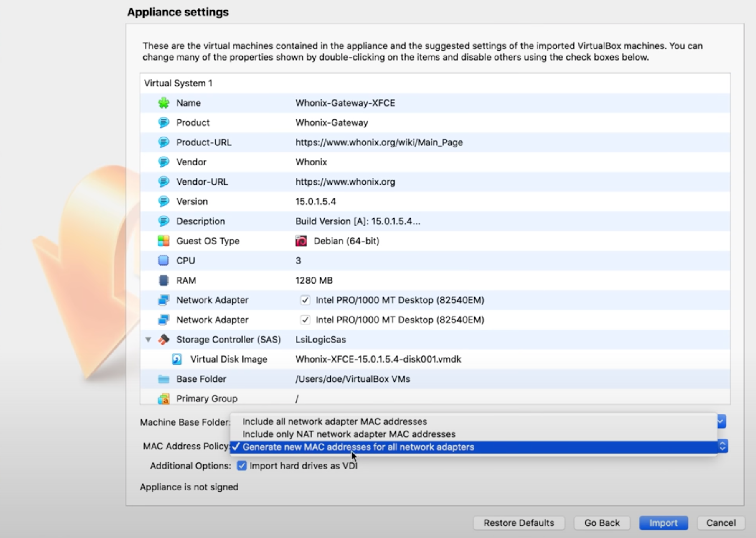
Task: Click the Debian (64-bit) OS value
Action: (x=346, y=241)
